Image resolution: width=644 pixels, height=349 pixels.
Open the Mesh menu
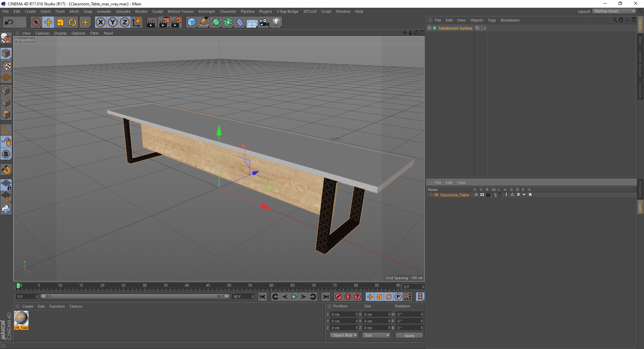tap(74, 11)
